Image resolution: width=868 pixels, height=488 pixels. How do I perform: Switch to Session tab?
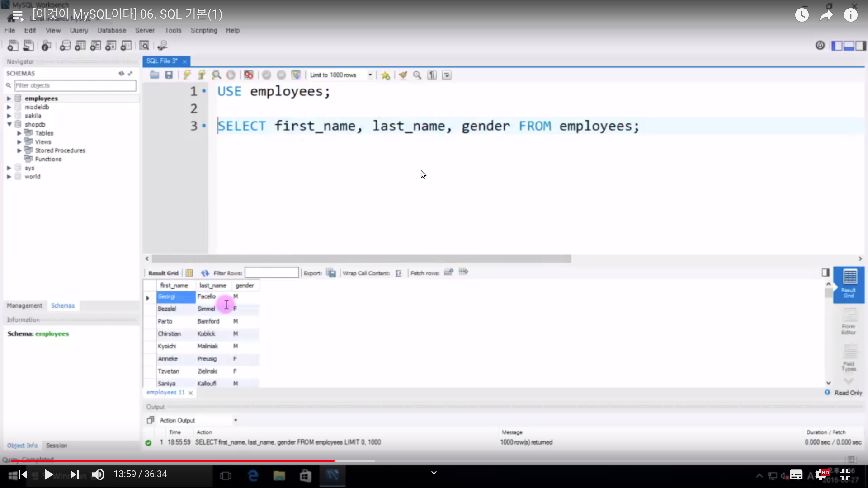coord(57,446)
